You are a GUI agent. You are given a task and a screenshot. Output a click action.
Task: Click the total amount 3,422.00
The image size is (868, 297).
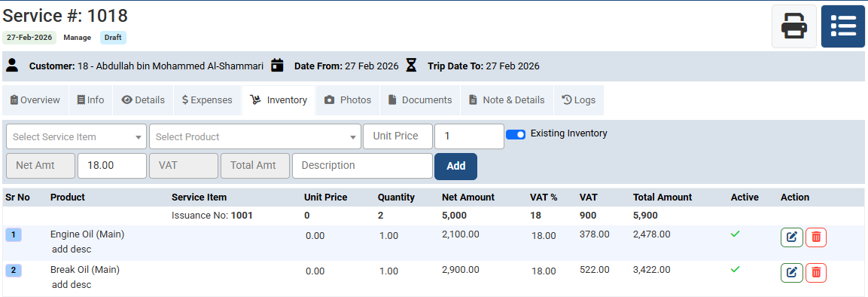(x=651, y=270)
